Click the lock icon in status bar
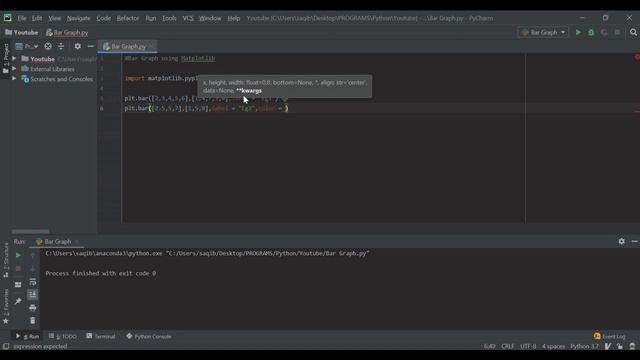 point(620,346)
